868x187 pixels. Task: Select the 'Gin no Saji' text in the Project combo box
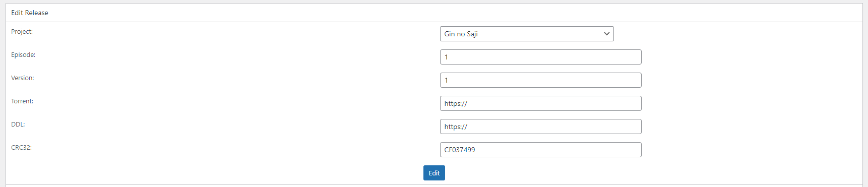click(x=461, y=34)
